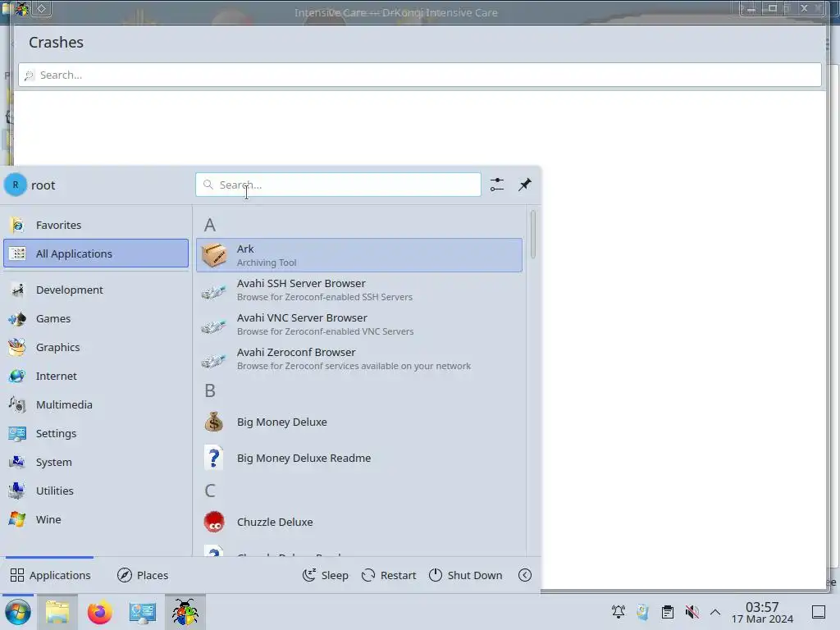Launch Firefox from the taskbar
Screen dimensions: 840x630
99,612
